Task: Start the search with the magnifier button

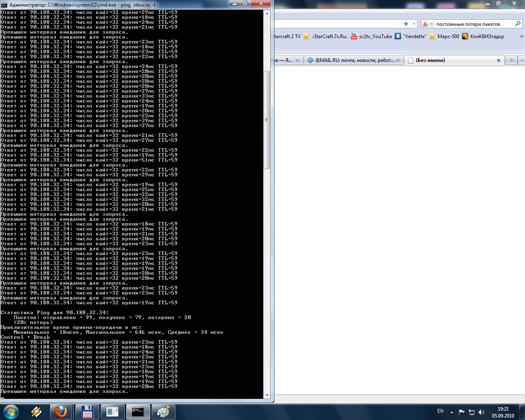Action: coord(518,23)
